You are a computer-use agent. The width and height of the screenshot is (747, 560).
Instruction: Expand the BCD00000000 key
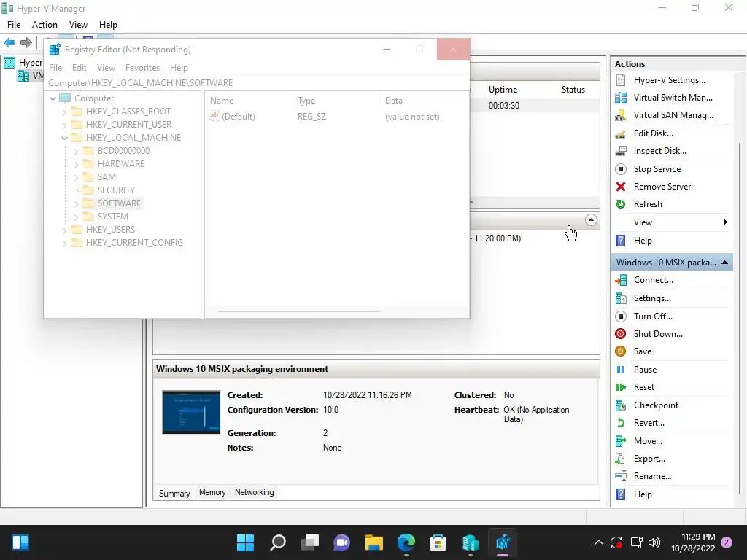coord(76,151)
